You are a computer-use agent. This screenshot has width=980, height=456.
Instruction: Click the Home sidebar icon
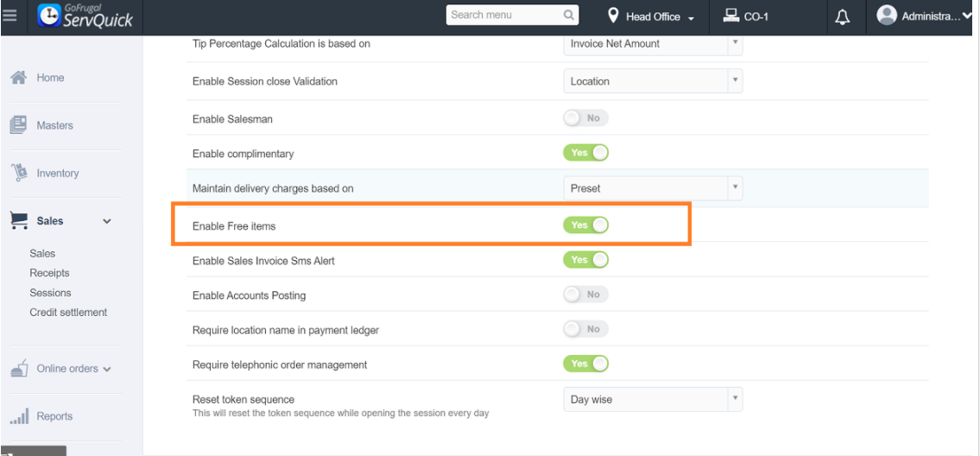[16, 78]
